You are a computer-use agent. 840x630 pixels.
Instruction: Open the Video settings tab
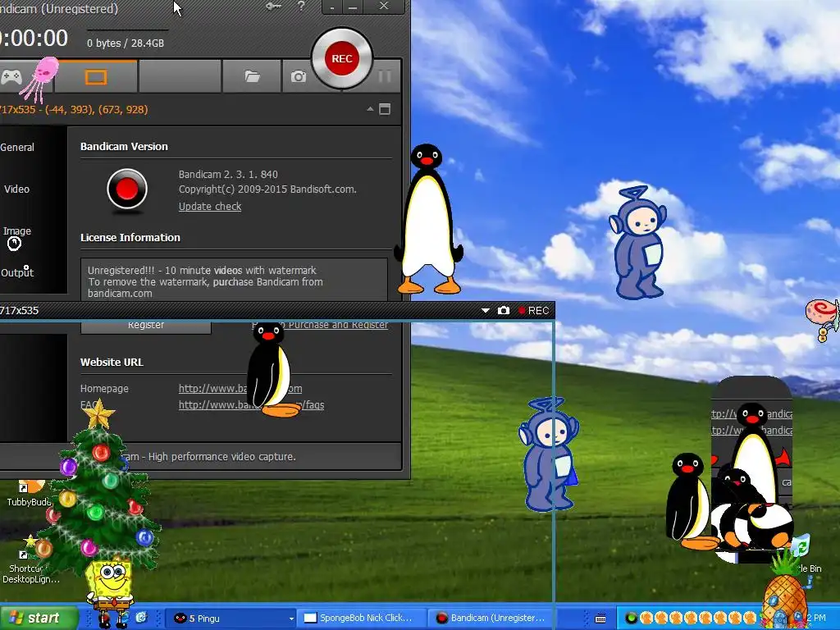pos(16,189)
